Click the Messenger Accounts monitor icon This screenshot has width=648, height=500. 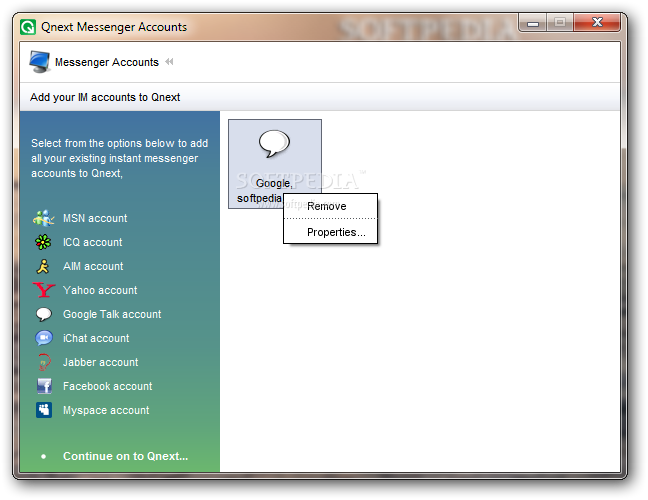coord(39,62)
